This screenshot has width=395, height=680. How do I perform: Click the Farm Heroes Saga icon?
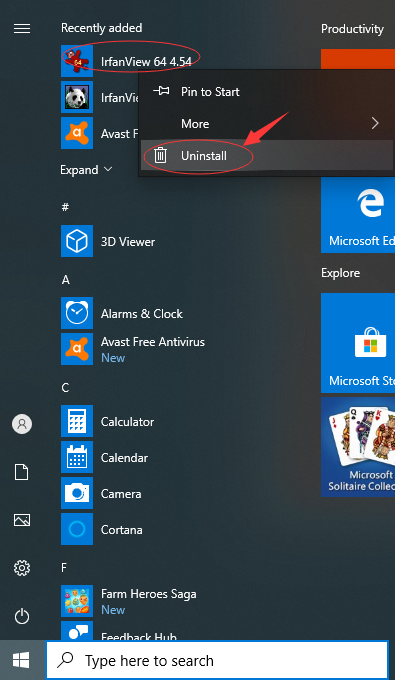click(x=77, y=601)
